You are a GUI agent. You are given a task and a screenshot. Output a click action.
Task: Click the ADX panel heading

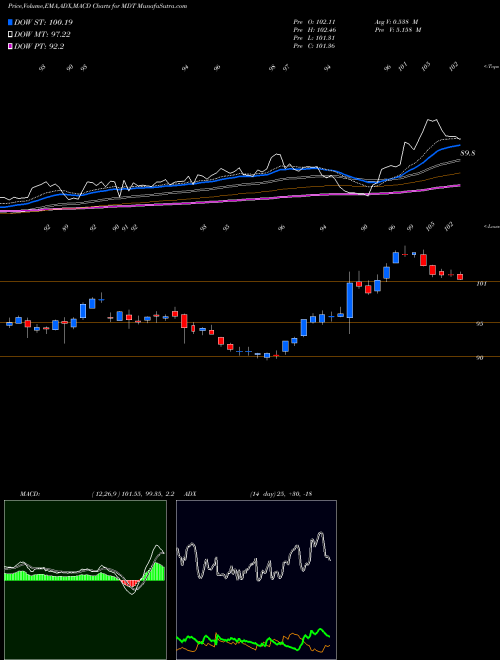coord(190,494)
